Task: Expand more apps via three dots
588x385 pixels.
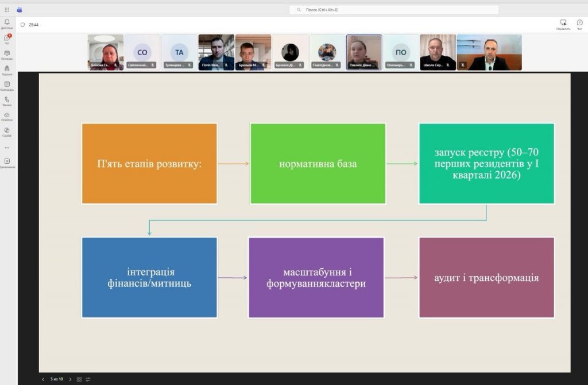Action: pos(7,148)
